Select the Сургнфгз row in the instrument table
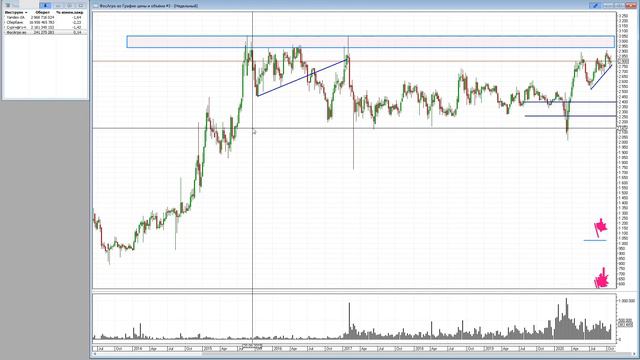 coord(45,27)
